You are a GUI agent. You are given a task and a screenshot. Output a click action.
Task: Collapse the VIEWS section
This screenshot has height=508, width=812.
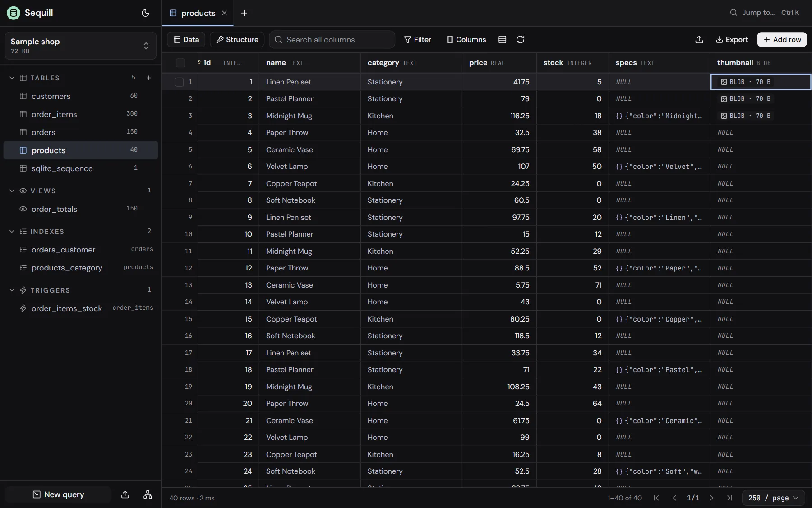(12, 191)
